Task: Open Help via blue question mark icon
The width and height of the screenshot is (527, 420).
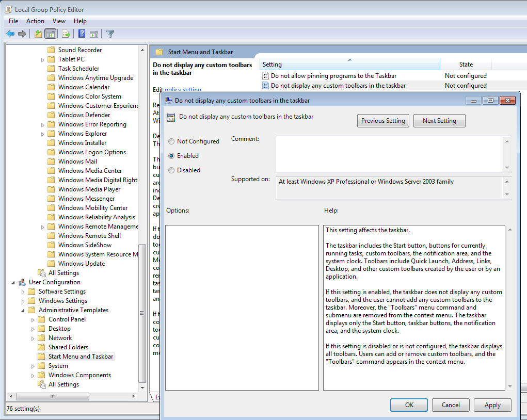Action: (82, 34)
